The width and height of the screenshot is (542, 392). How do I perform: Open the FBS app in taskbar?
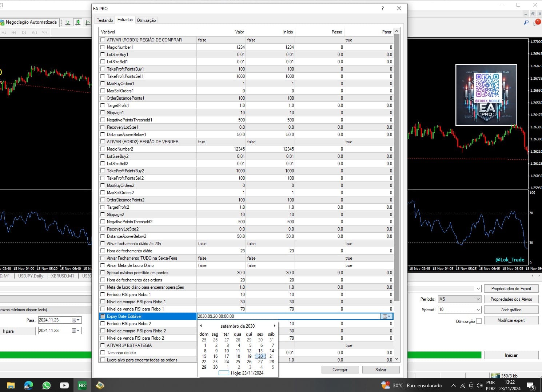click(82, 385)
